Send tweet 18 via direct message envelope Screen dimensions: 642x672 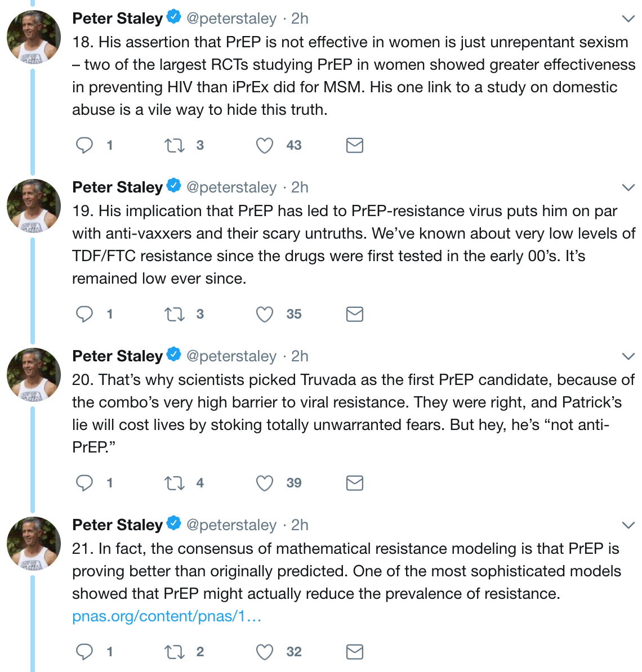pyautogui.click(x=354, y=146)
